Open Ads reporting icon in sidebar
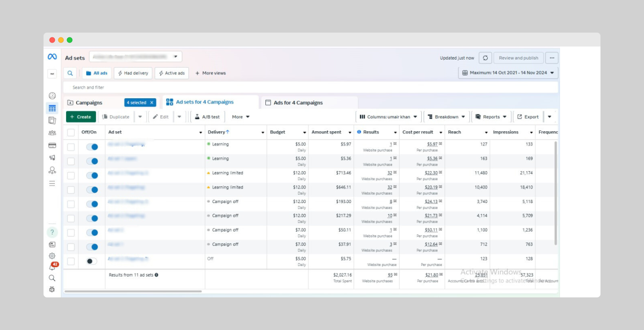The image size is (644, 330). (52, 120)
